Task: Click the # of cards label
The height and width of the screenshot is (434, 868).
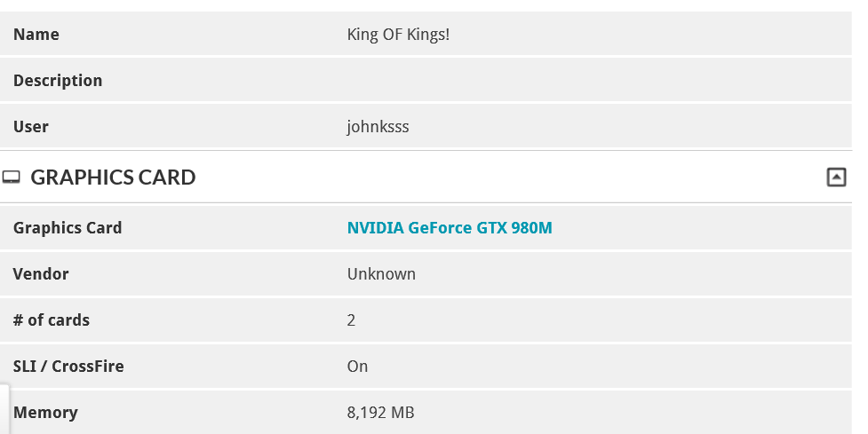Action: pos(52,320)
